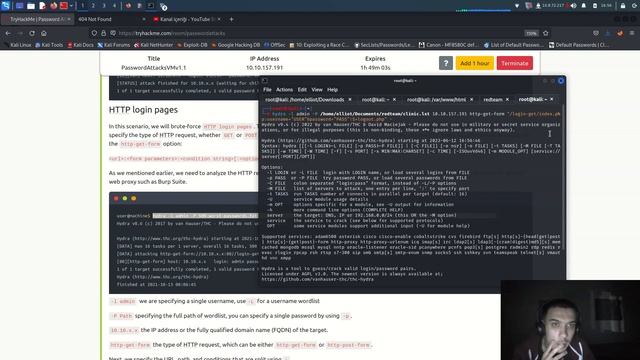Click the lock screen icon in panel

[x=623, y=6]
